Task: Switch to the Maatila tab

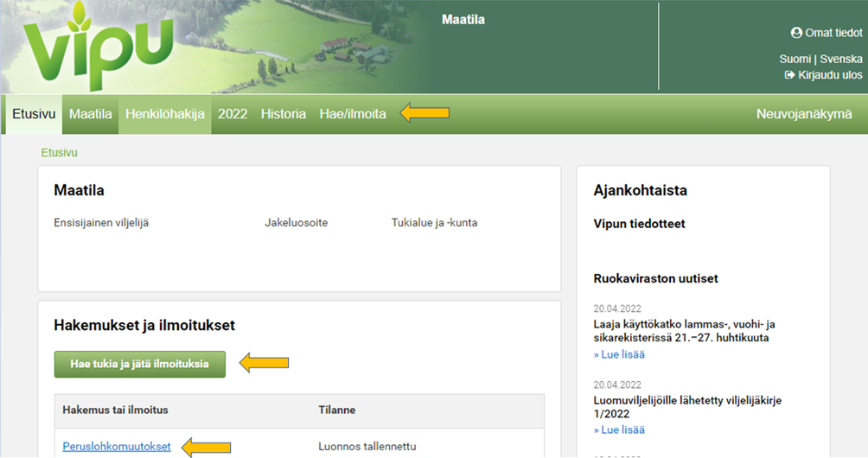Action: click(x=90, y=114)
